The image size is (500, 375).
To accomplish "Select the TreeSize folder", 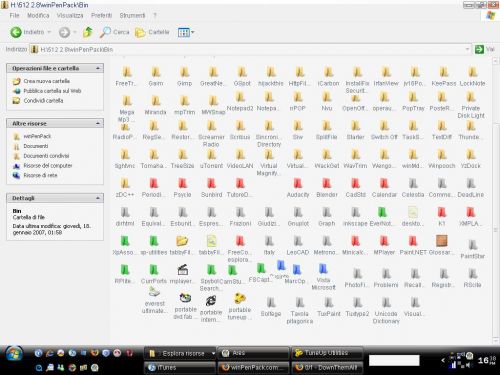I will (182, 159).
